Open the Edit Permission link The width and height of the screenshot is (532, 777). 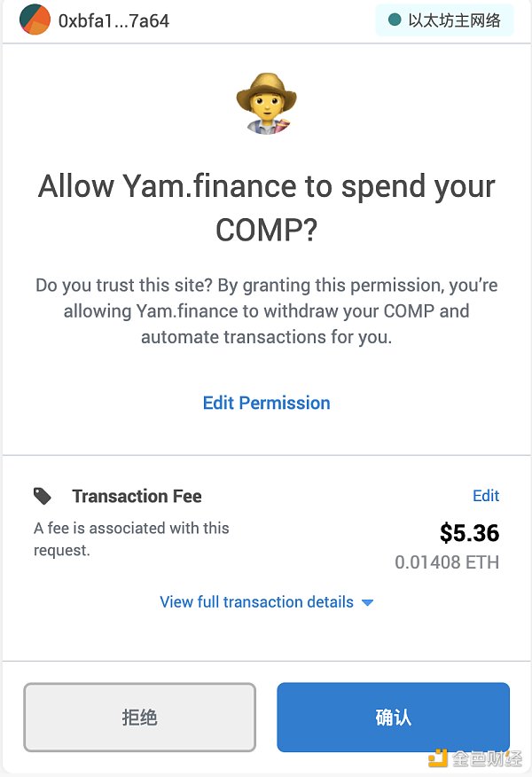(x=266, y=403)
